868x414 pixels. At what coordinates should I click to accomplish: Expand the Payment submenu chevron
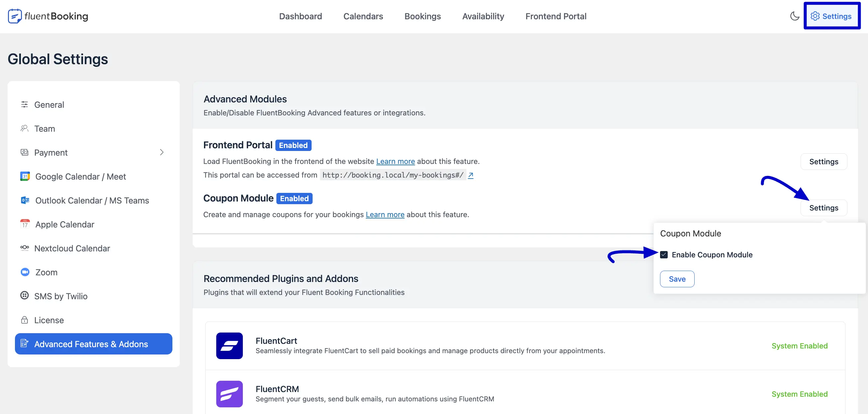[x=162, y=152]
